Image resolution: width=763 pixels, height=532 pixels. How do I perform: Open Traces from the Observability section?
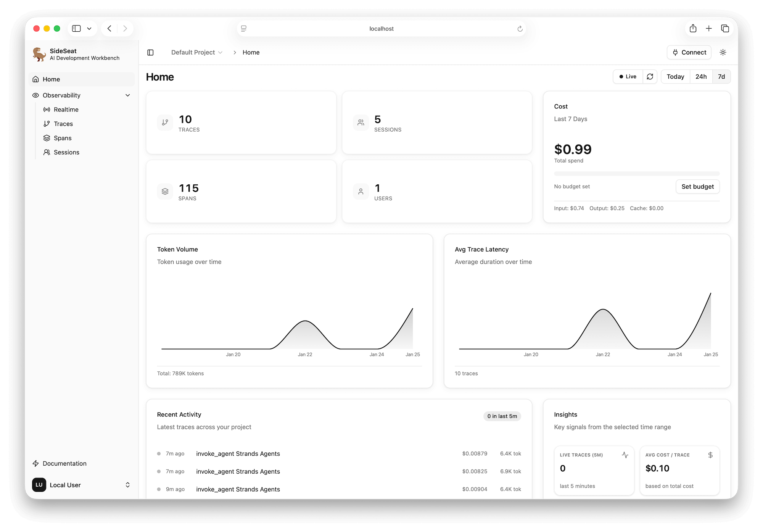[x=63, y=124]
